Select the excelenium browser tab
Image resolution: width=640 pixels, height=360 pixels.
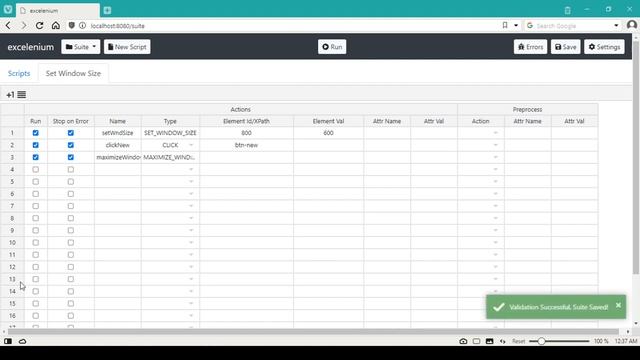click(57, 11)
